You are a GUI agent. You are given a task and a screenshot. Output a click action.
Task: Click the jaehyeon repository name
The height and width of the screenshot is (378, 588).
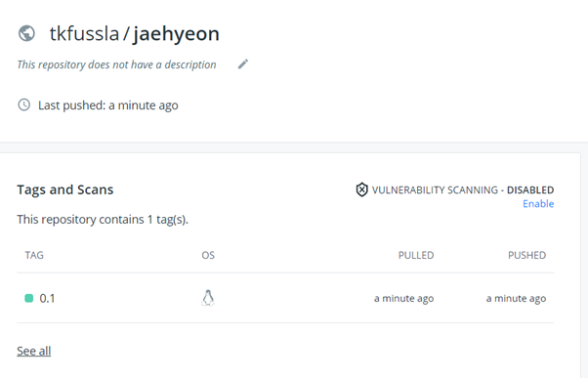[x=176, y=34]
